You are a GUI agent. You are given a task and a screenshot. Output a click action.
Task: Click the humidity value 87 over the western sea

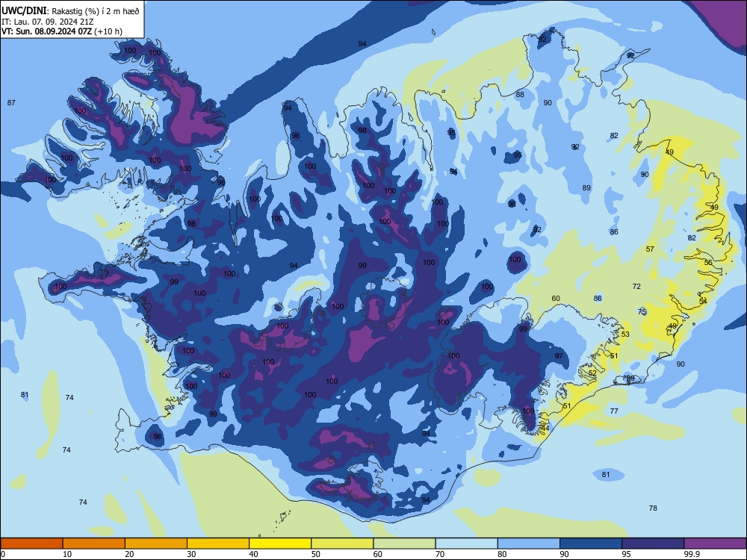[x=11, y=102]
